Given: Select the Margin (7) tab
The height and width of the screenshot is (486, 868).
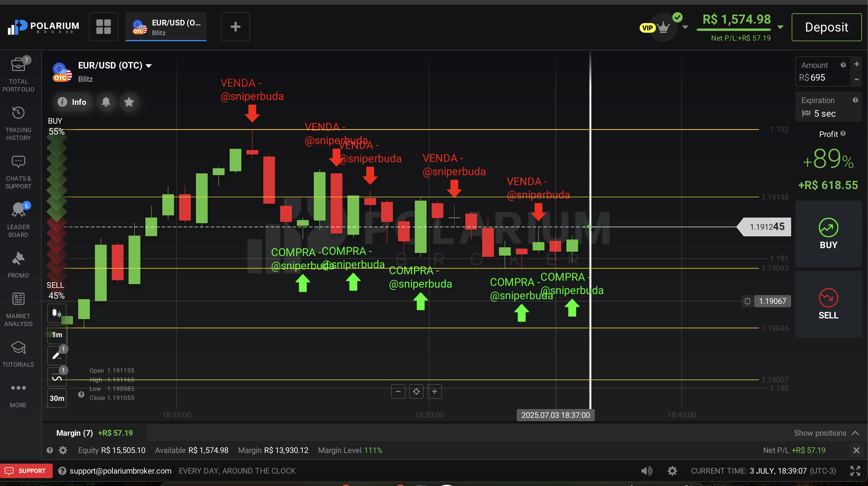Looking at the screenshot, I should coord(94,433).
